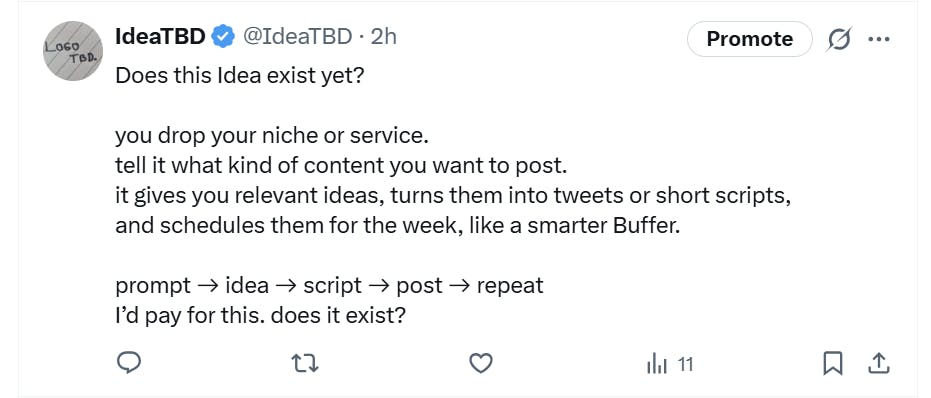Bookmark this IdeaTBD post
This screenshot has width=931, height=398.
[x=833, y=364]
